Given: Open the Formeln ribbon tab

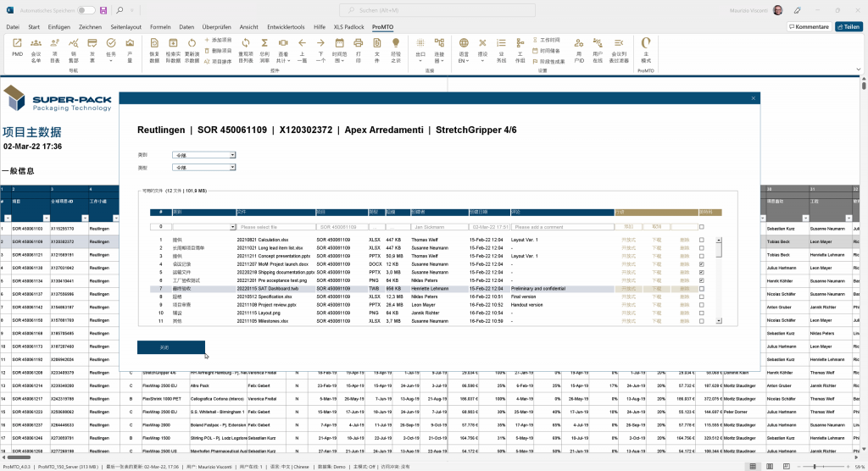Looking at the screenshot, I should [160, 27].
